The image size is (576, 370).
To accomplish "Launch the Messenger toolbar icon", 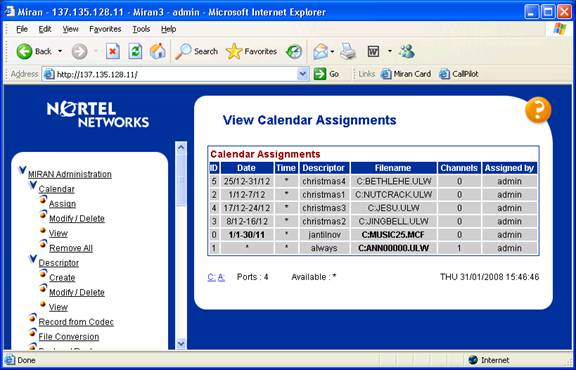I will (407, 51).
